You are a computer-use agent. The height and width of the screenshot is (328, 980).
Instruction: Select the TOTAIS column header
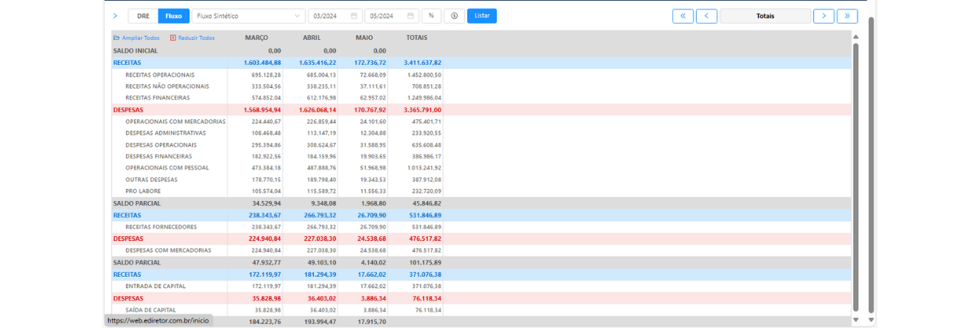coord(417,37)
